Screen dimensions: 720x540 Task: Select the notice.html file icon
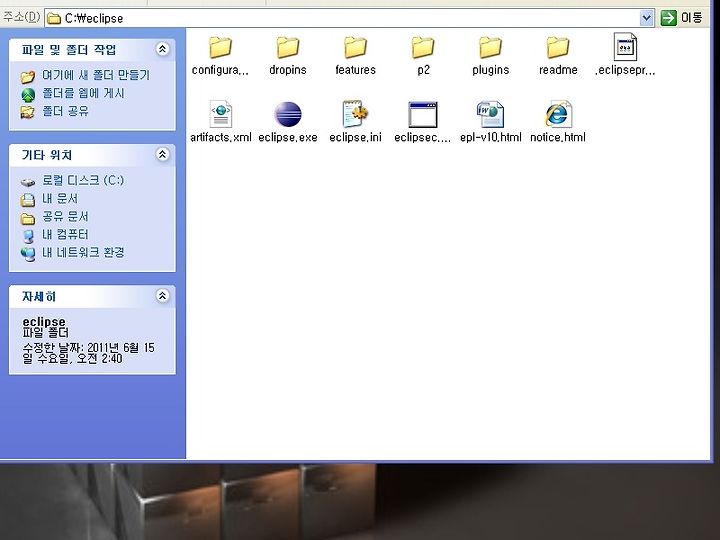[x=558, y=114]
